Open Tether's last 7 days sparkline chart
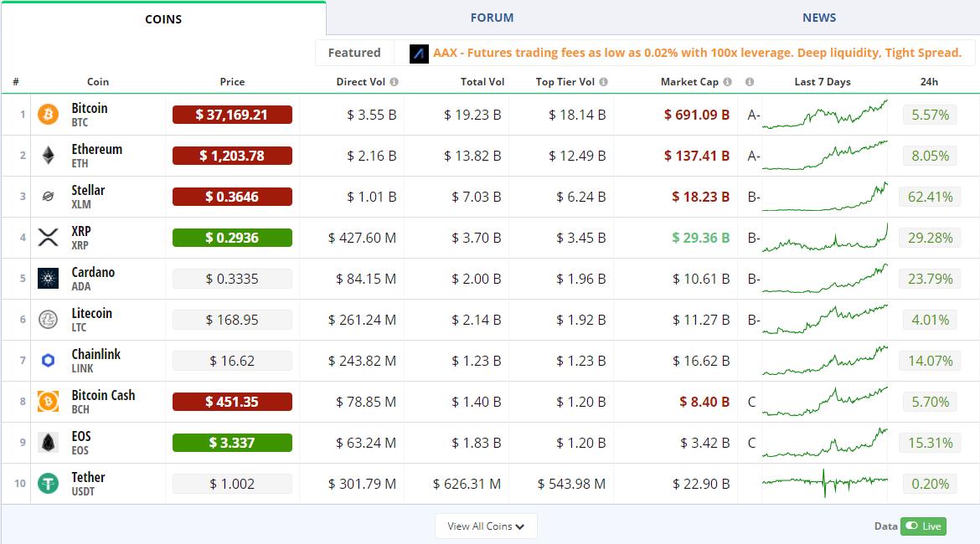 coord(824,484)
